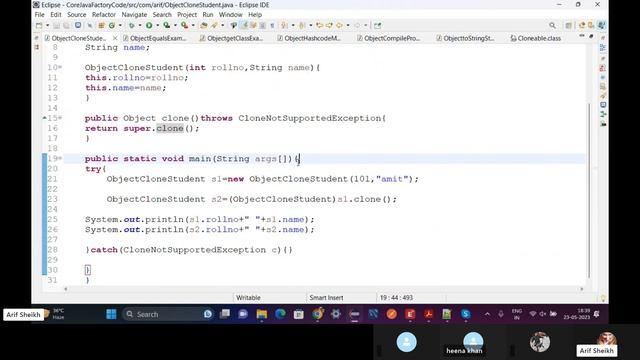The width and height of the screenshot is (640, 360).
Task: Expand the Debug configurations dropdown
Action: tap(140, 25)
